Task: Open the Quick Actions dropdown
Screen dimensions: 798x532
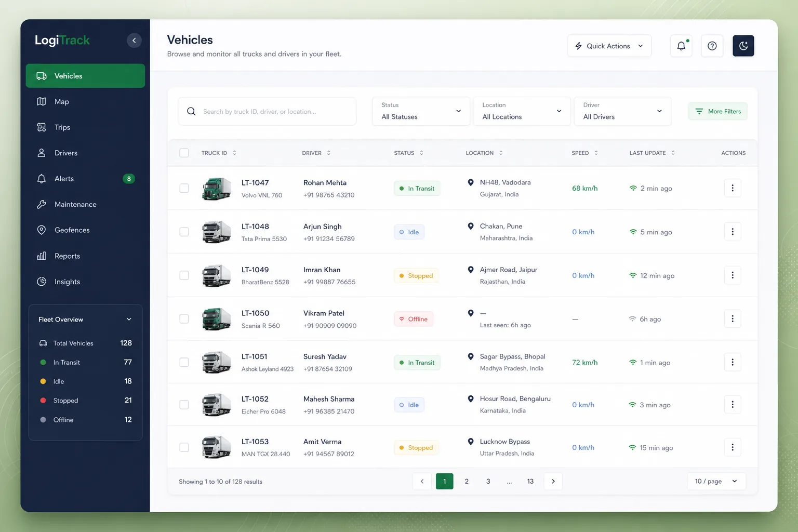Action: (x=609, y=46)
